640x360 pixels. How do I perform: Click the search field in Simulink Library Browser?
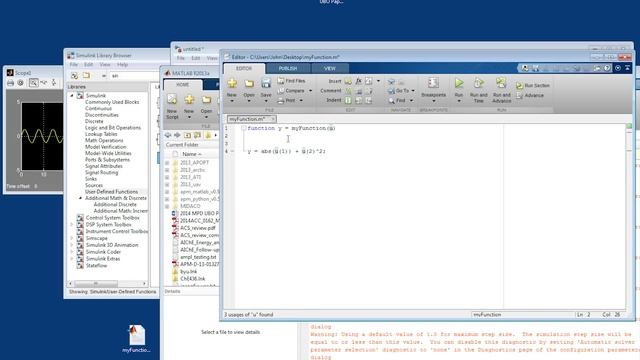[x=134, y=76]
